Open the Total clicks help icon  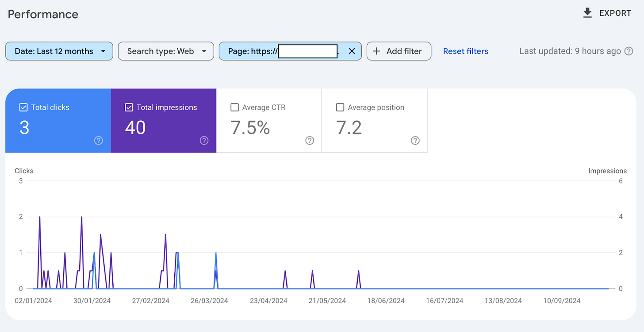pos(99,141)
